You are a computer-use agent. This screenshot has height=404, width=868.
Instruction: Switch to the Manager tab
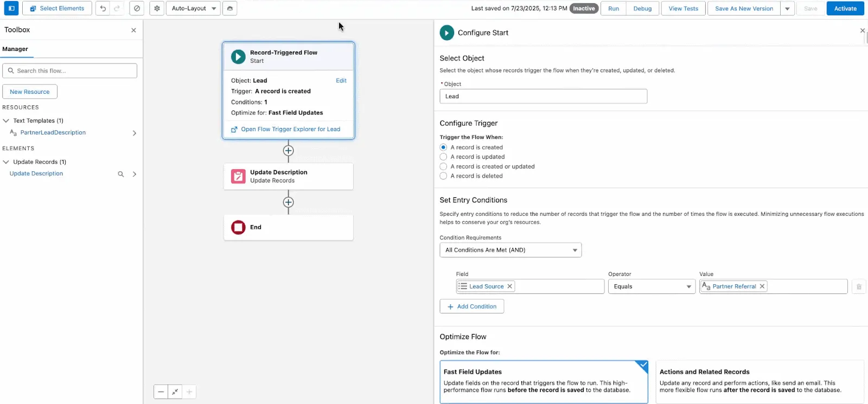[x=15, y=49]
